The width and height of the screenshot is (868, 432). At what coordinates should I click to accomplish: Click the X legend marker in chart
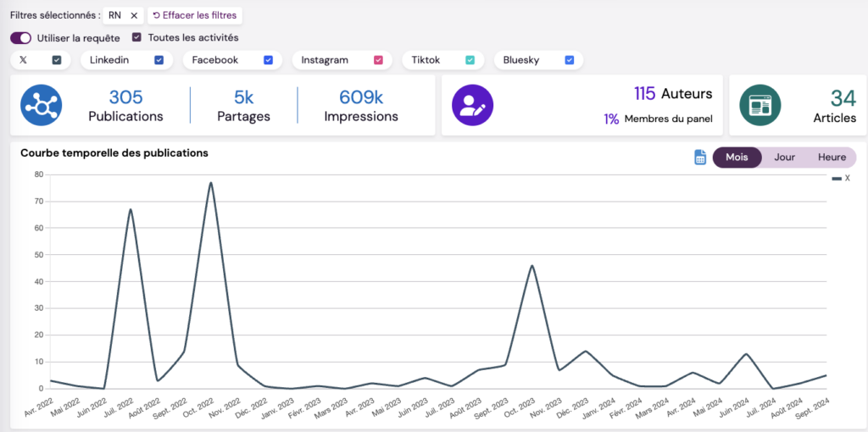(x=837, y=179)
